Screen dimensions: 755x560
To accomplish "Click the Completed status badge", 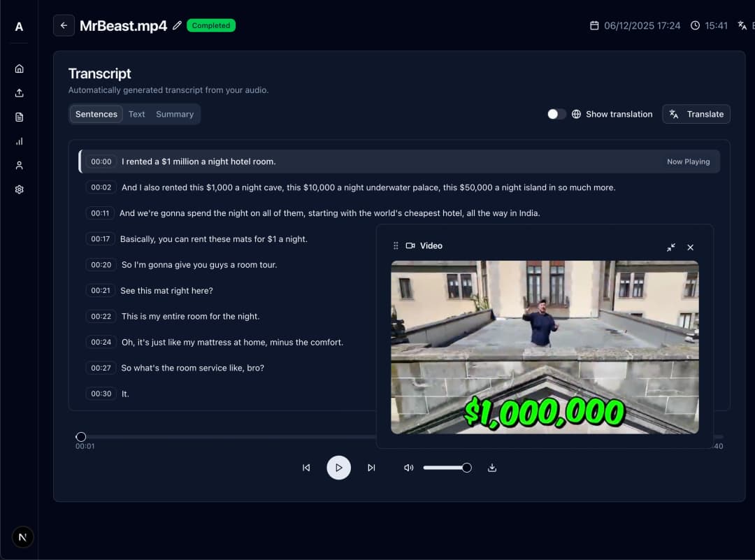I will pyautogui.click(x=211, y=26).
